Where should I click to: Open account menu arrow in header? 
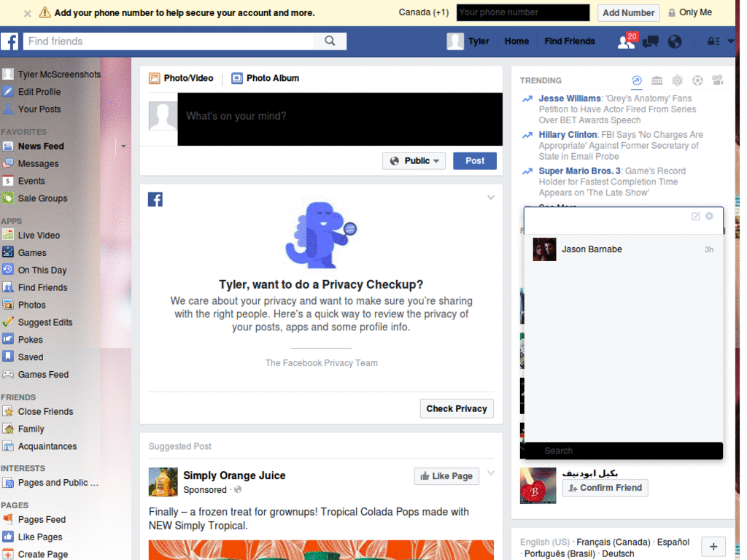731,42
